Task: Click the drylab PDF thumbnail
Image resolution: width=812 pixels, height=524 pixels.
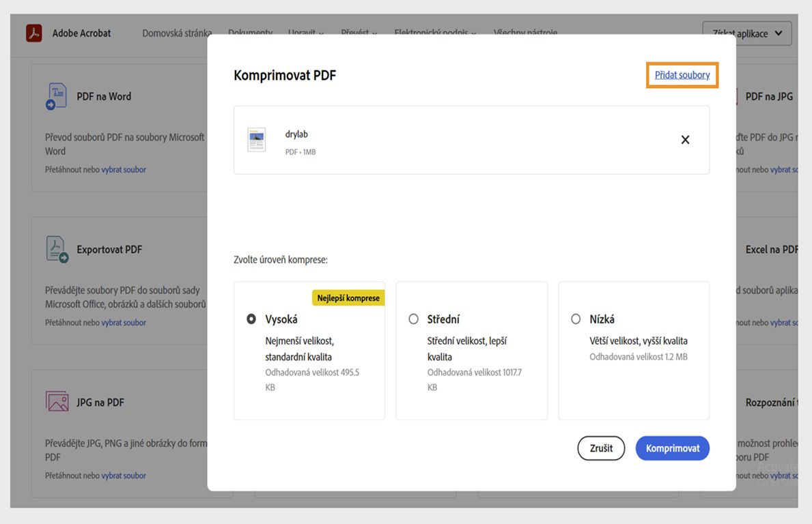Action: tap(256, 139)
